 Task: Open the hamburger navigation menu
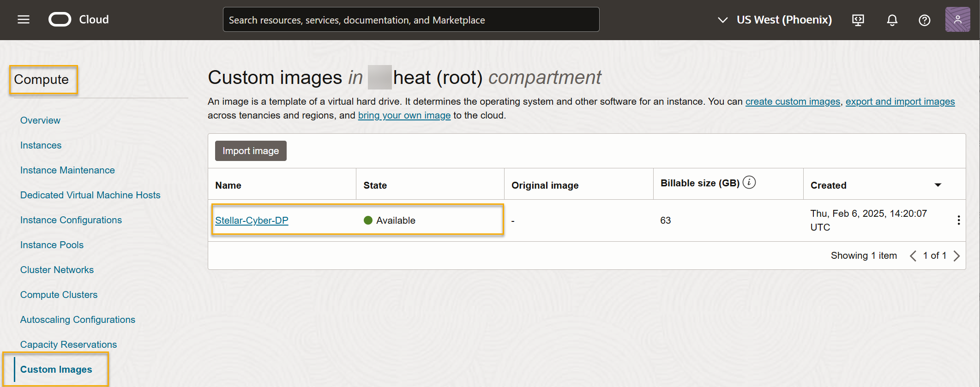(24, 19)
